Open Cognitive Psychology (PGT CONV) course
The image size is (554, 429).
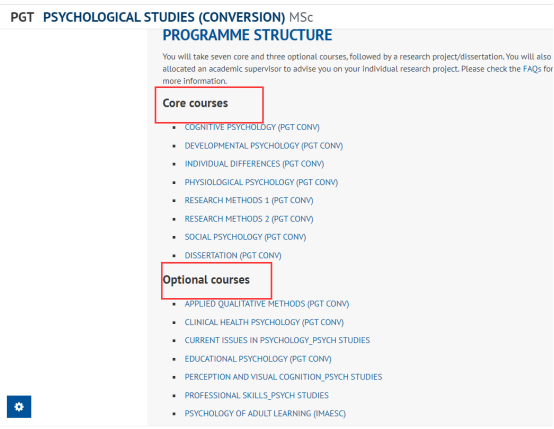pyautogui.click(x=252, y=127)
